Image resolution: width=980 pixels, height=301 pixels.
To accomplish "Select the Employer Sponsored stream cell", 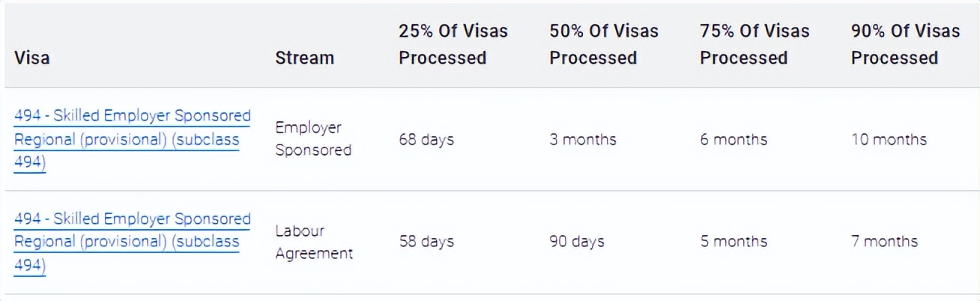I will [x=313, y=139].
